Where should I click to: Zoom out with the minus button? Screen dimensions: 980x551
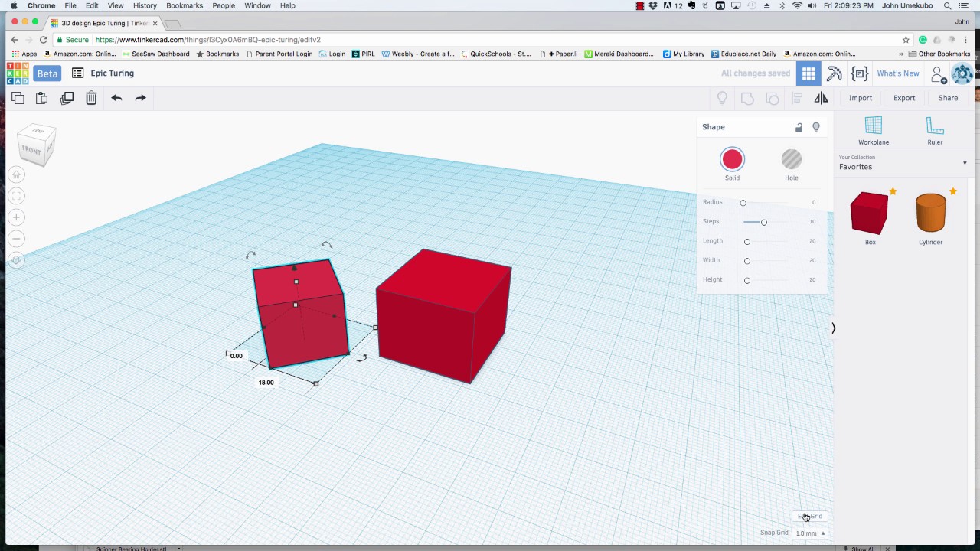click(17, 239)
